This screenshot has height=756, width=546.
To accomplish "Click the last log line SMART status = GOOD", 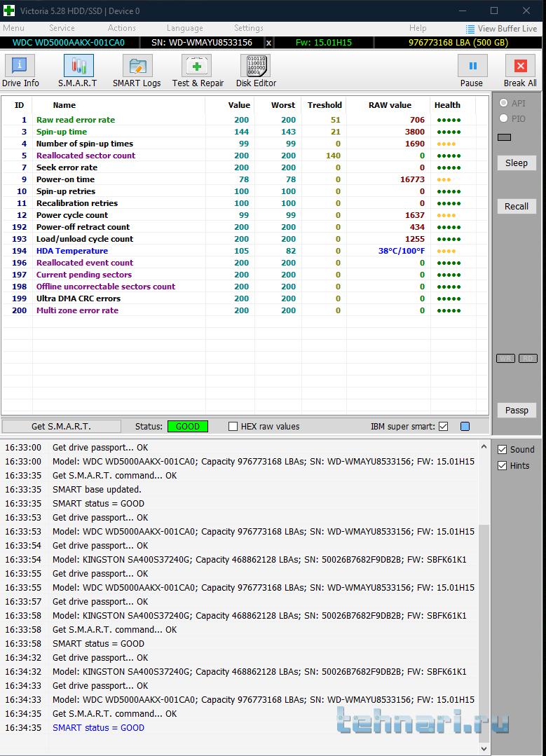I will pyautogui.click(x=98, y=727).
